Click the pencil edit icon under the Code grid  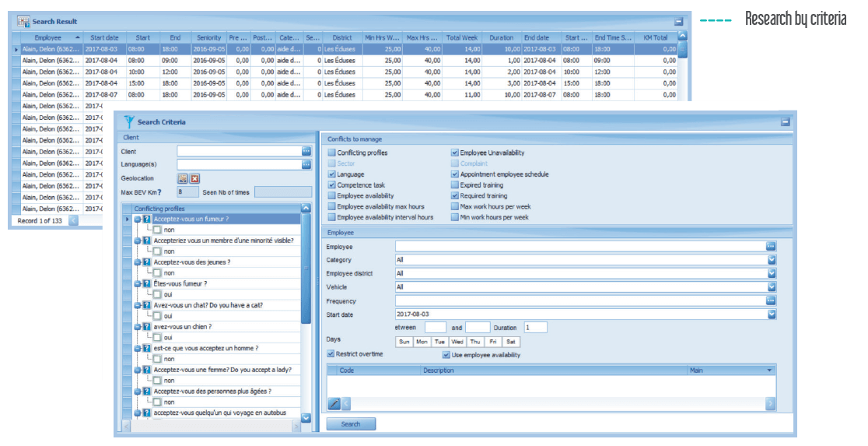[334, 403]
